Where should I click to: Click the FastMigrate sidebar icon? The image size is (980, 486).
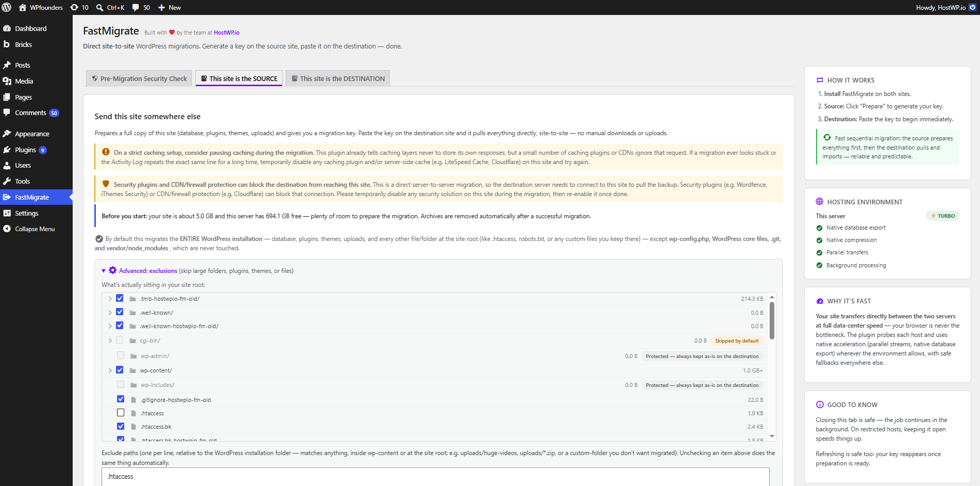pos(7,197)
